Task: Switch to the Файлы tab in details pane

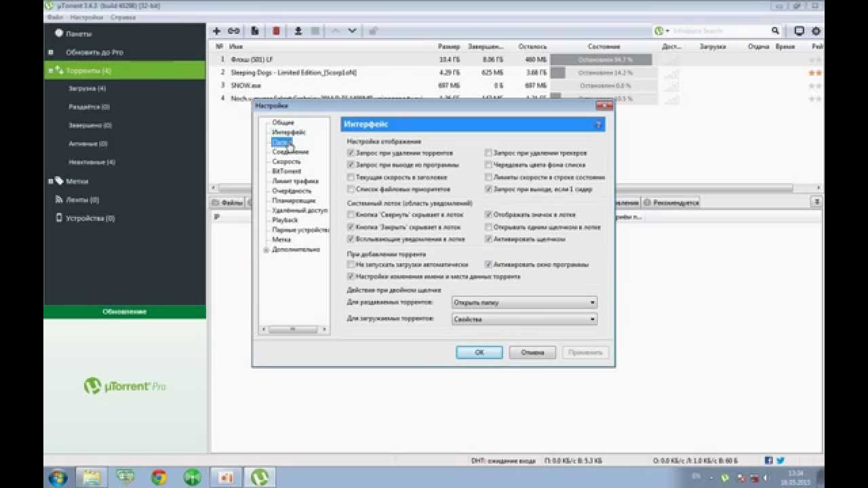Action: point(228,202)
